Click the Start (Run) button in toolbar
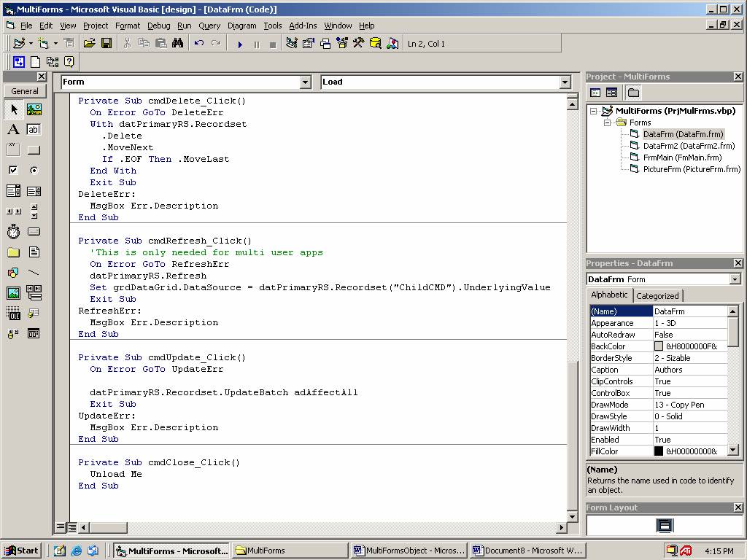Screen dimensions: 747x560 (240, 44)
